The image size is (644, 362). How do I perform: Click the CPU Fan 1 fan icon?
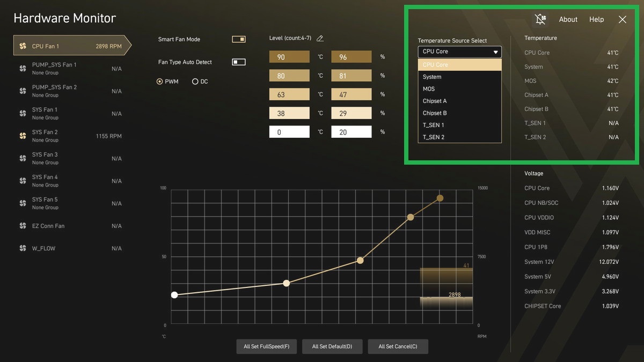click(x=23, y=46)
